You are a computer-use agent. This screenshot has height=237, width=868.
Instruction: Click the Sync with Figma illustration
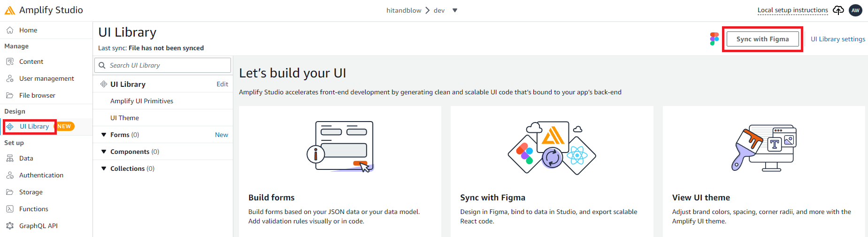(552, 148)
